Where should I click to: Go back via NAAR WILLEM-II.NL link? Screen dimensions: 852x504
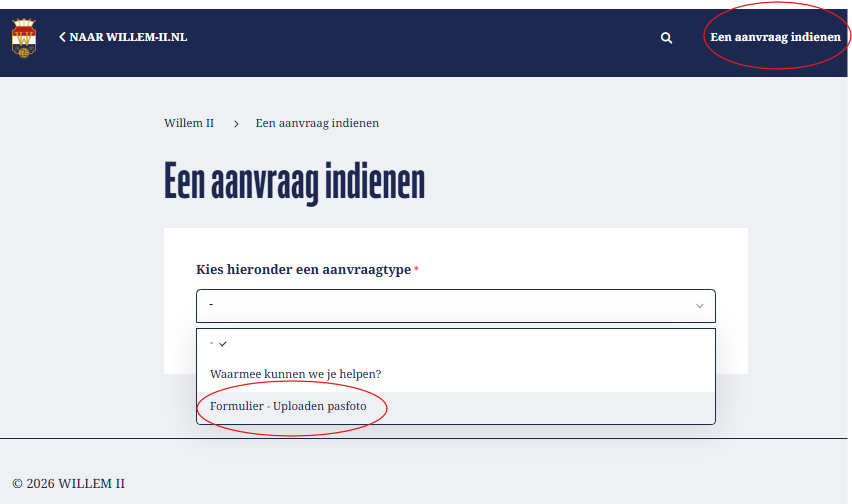tap(123, 37)
